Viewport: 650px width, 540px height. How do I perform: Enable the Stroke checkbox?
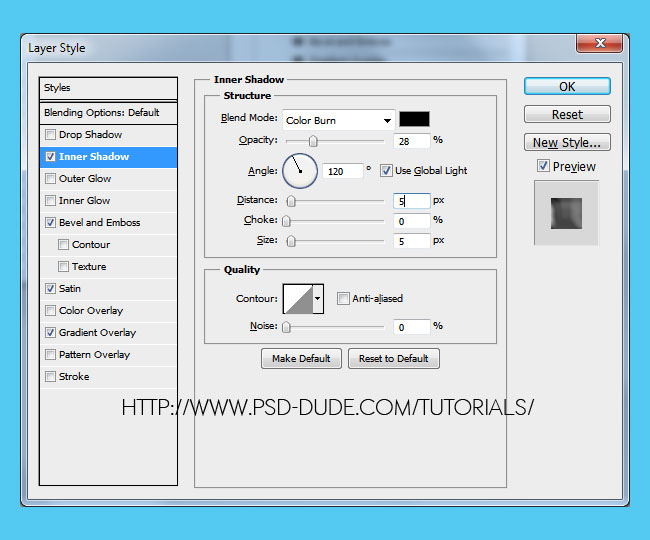coord(50,376)
